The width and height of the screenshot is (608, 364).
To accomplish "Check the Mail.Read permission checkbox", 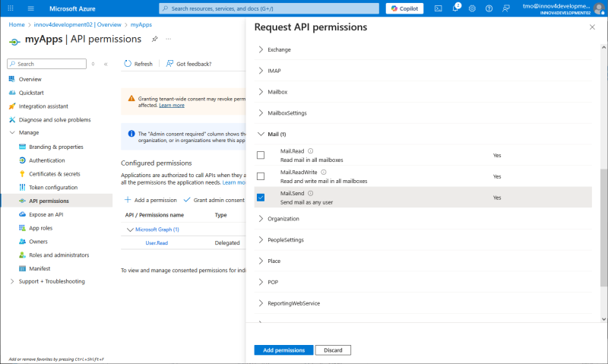I will click(x=261, y=155).
